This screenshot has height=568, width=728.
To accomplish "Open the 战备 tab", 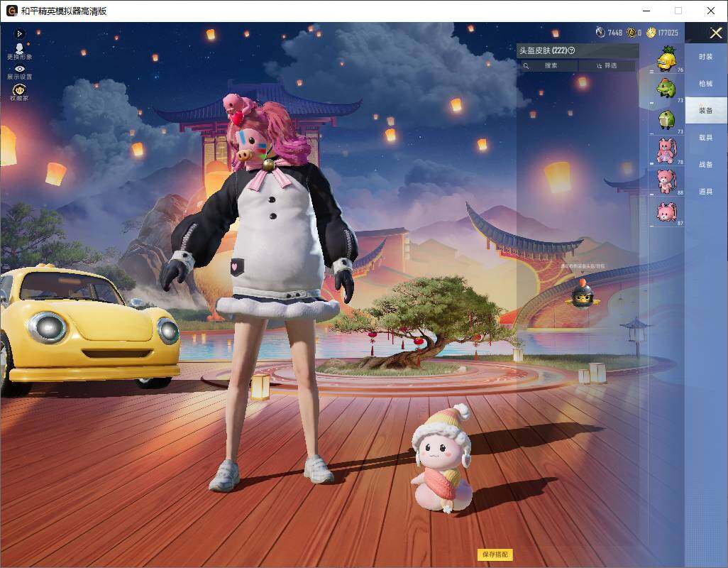I will (x=706, y=165).
